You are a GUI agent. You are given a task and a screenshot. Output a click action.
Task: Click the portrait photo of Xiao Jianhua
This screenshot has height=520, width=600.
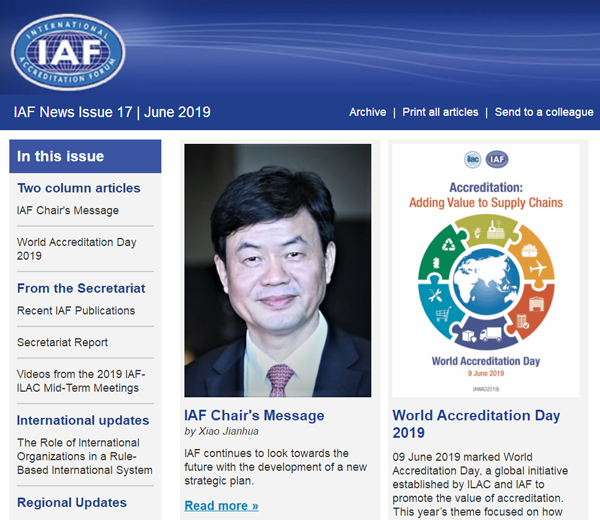[x=277, y=270]
